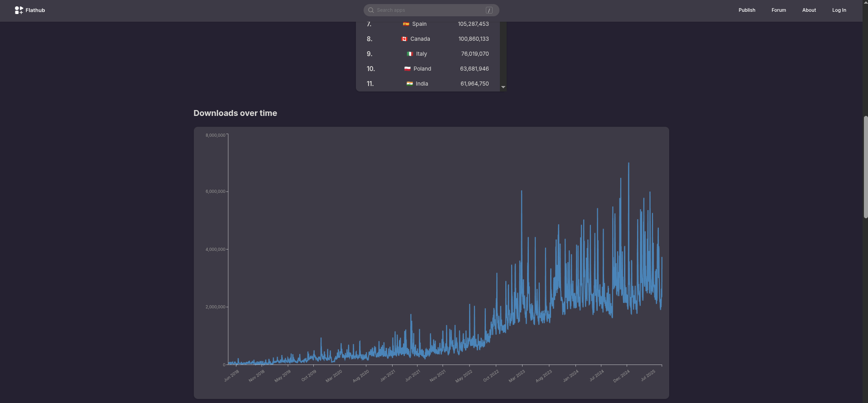This screenshot has width=868, height=403.
Task: Open the Flathub logo home link
Action: coord(30,10)
